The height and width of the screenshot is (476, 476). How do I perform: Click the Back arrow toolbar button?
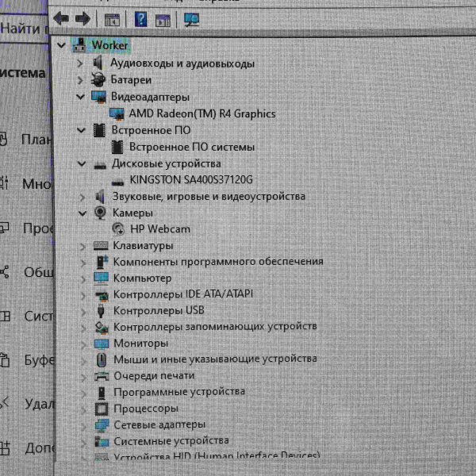pos(61,18)
